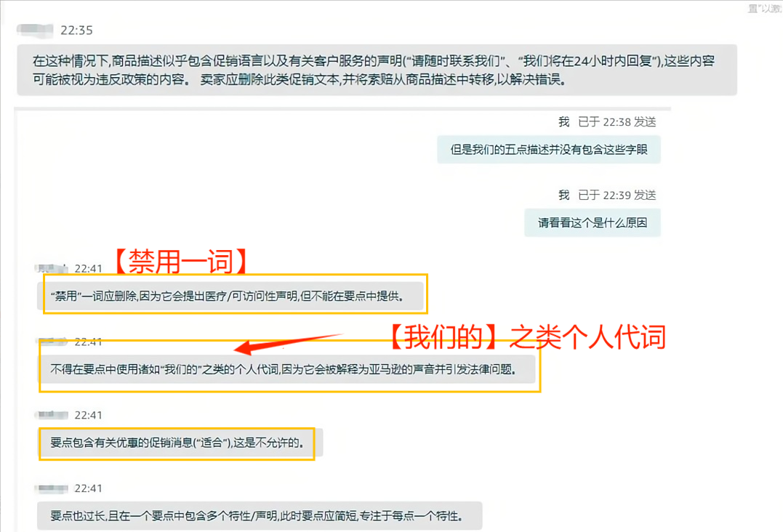Click the sent bubble asking 请看看这个是什么原因
This screenshot has height=532, width=783.
click(x=593, y=222)
